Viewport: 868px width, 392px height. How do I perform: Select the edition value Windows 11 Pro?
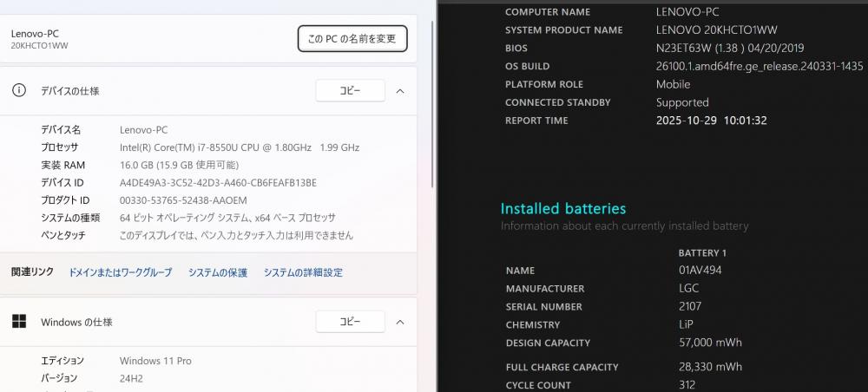click(155, 361)
